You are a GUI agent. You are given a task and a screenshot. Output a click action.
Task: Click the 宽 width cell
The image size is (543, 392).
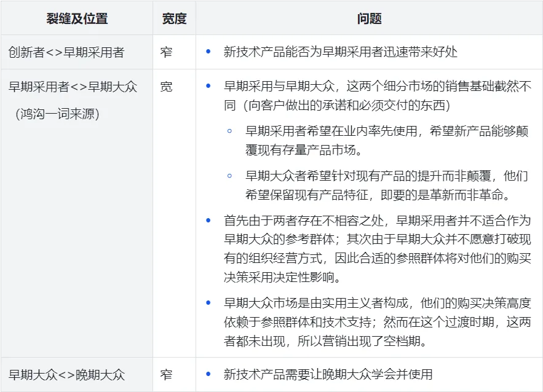[166, 87]
